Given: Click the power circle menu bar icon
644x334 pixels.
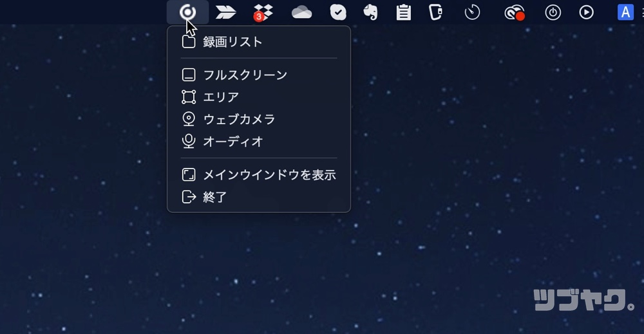Looking at the screenshot, I should [x=553, y=12].
